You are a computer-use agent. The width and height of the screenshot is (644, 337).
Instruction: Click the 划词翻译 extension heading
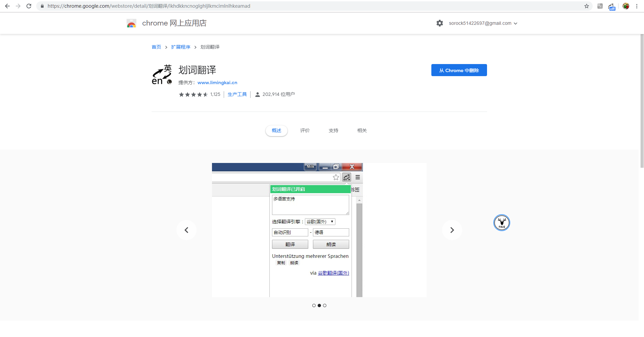tap(197, 70)
